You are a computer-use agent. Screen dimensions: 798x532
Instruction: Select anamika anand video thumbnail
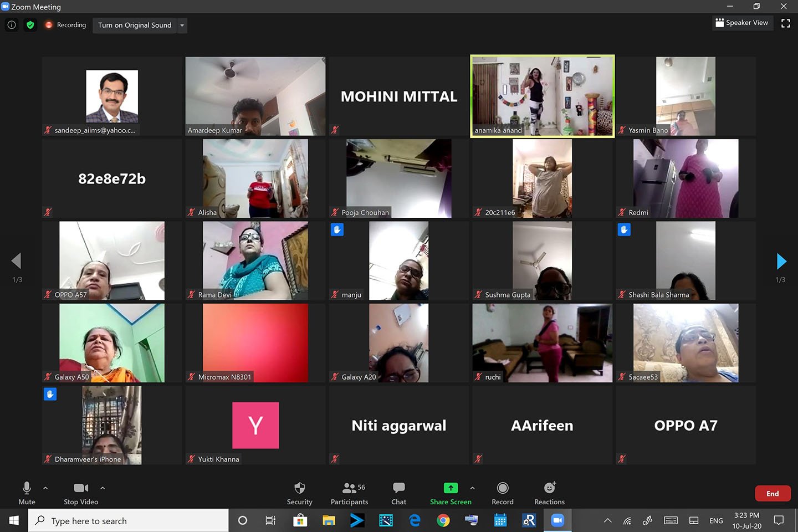point(542,96)
